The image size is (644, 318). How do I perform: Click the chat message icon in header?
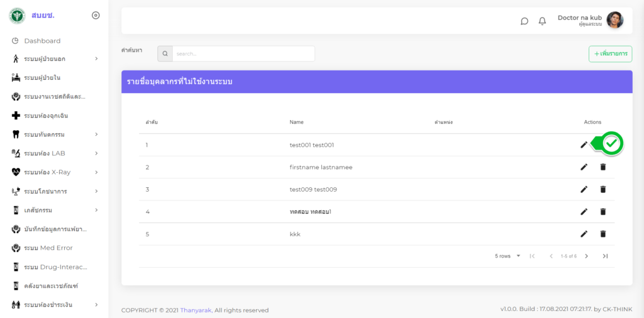click(525, 21)
